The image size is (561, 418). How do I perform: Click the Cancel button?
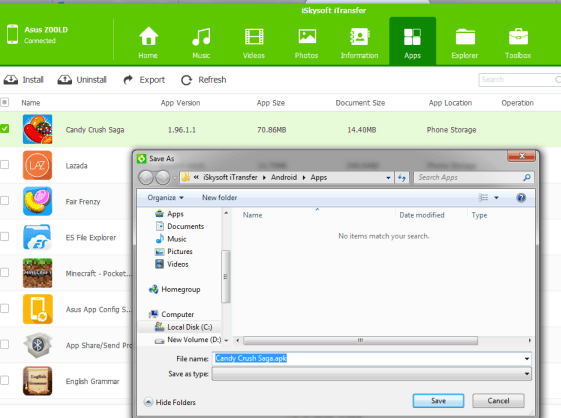pyautogui.click(x=498, y=401)
